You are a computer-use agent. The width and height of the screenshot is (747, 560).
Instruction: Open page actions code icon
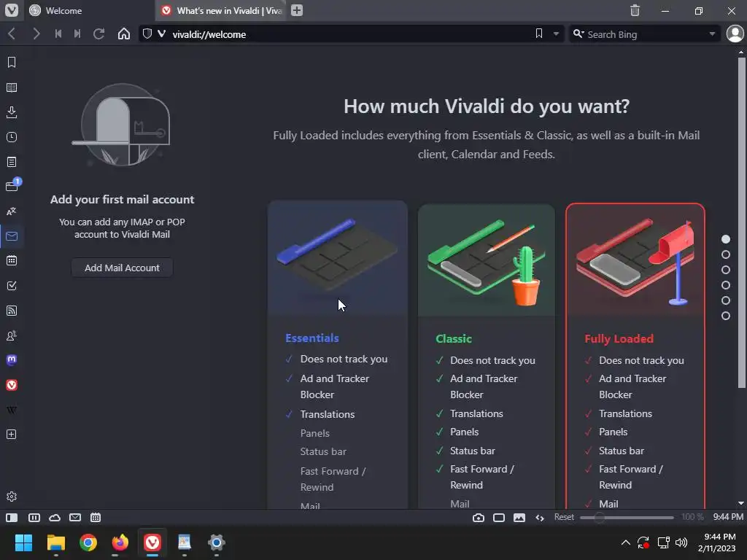click(x=540, y=518)
